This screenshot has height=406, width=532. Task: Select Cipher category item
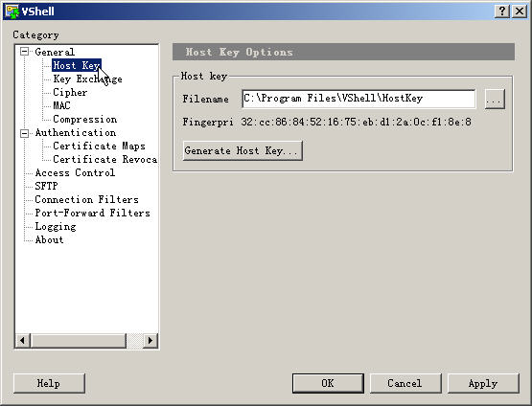pyautogui.click(x=70, y=93)
